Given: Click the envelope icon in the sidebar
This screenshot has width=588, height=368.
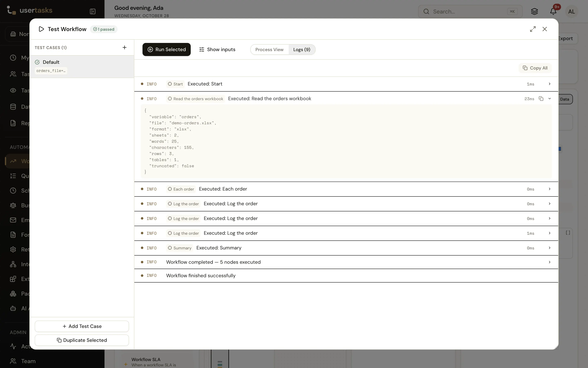Looking at the screenshot, I should 13,220.
